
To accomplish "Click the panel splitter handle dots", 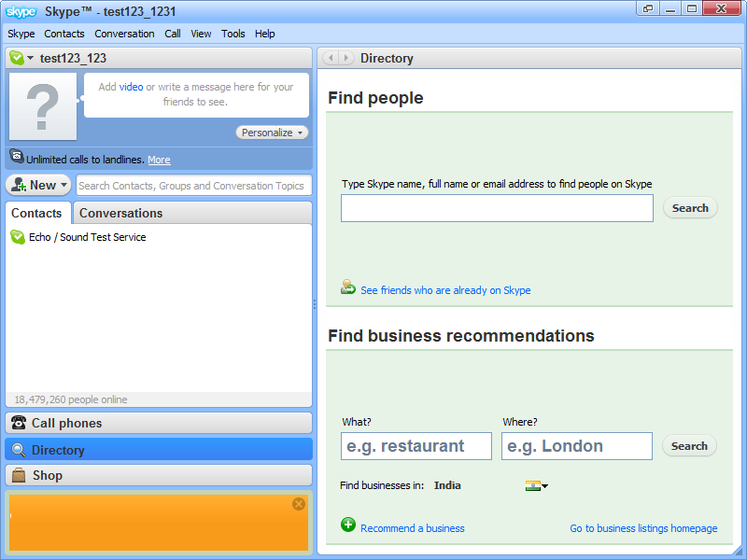I will 315,304.
